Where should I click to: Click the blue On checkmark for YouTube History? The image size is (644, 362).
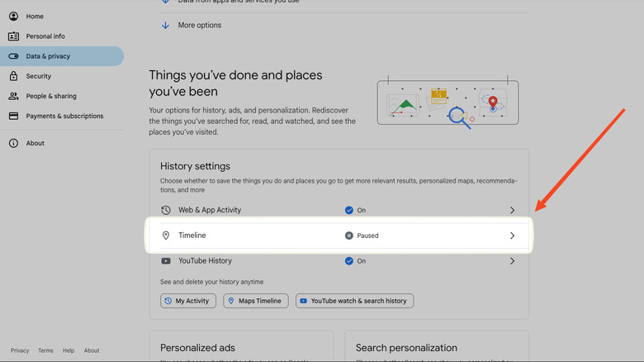(349, 261)
